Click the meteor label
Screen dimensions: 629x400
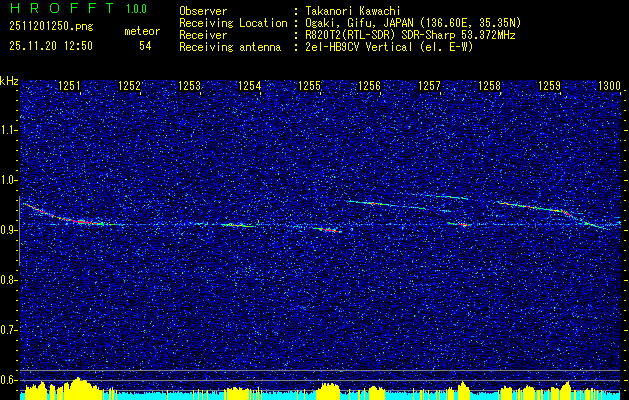click(x=142, y=31)
